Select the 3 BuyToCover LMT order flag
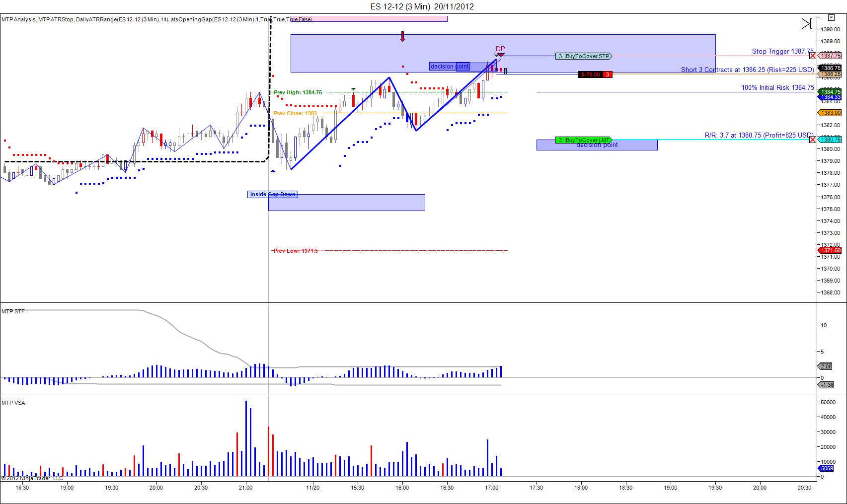The width and height of the screenshot is (847, 504). coord(584,140)
